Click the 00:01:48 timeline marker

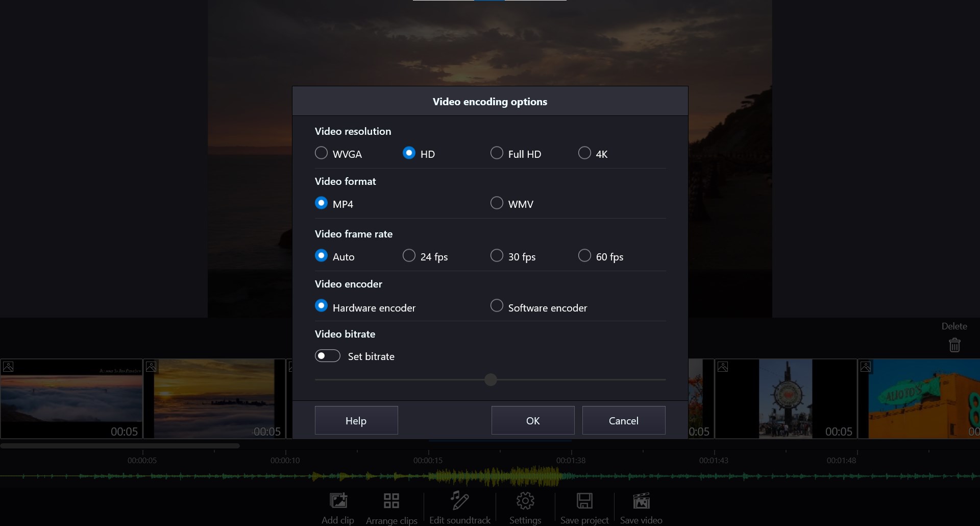click(x=841, y=460)
